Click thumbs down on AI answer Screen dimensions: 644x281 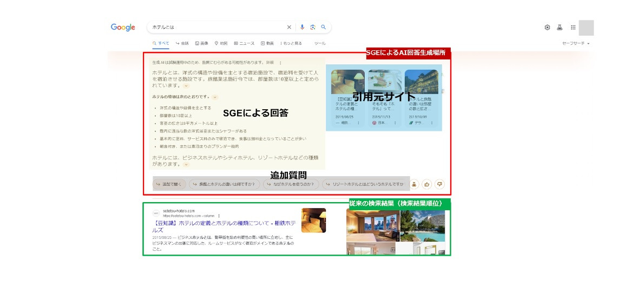click(x=439, y=184)
